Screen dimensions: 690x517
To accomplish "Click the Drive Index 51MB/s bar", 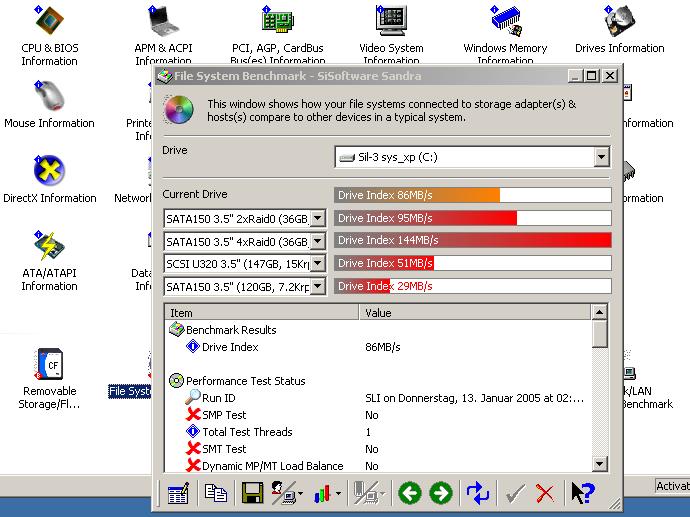I will 473,263.
